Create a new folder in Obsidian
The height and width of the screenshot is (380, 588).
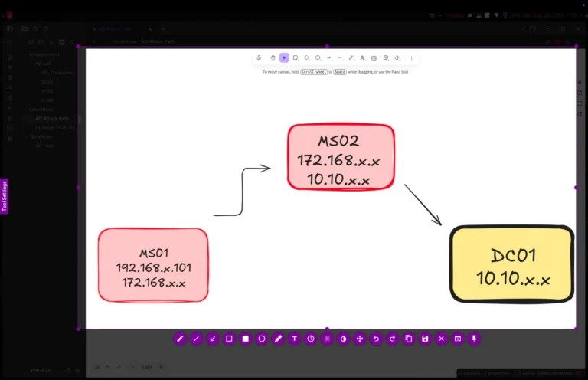pos(41,42)
